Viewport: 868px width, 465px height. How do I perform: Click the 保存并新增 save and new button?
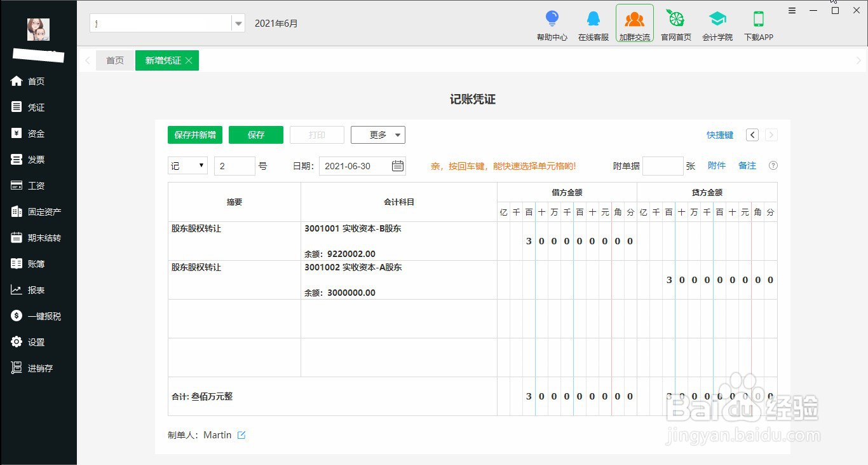(194, 134)
